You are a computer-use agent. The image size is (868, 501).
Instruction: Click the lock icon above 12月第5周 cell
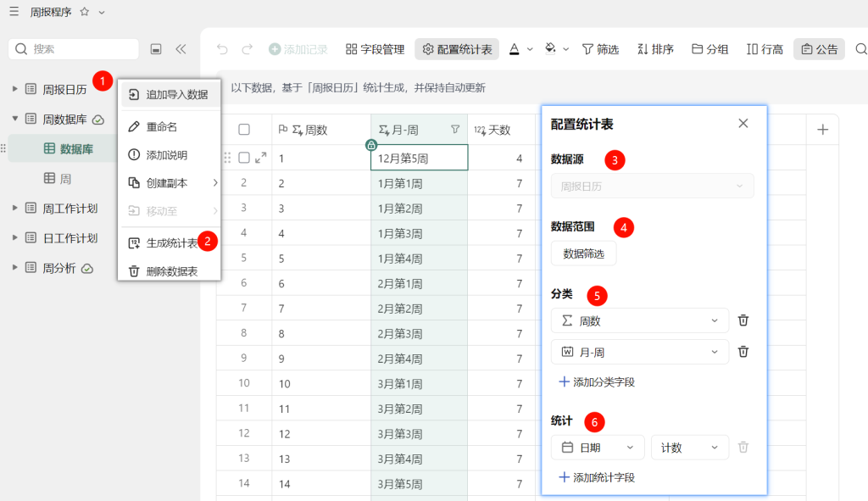pyautogui.click(x=371, y=145)
